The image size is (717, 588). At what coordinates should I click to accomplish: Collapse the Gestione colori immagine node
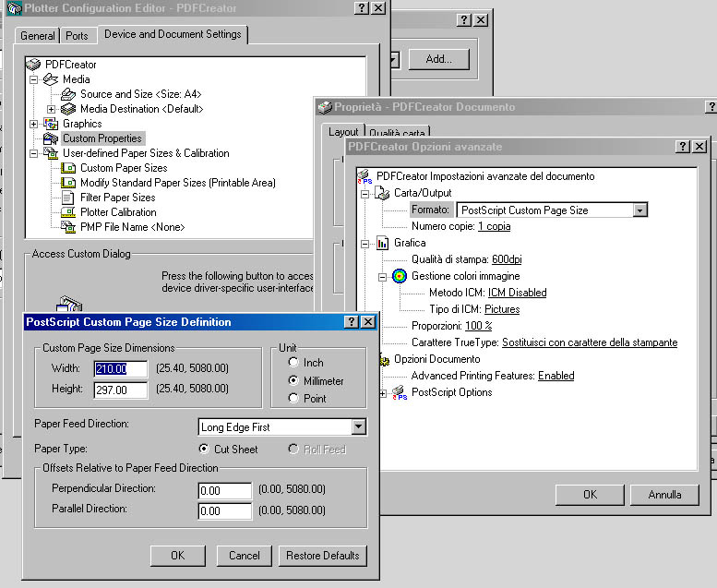382,277
